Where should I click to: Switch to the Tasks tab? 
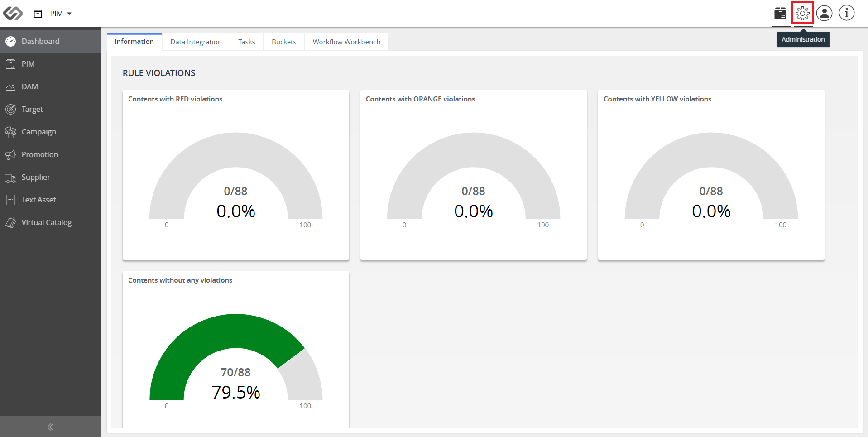coord(247,42)
